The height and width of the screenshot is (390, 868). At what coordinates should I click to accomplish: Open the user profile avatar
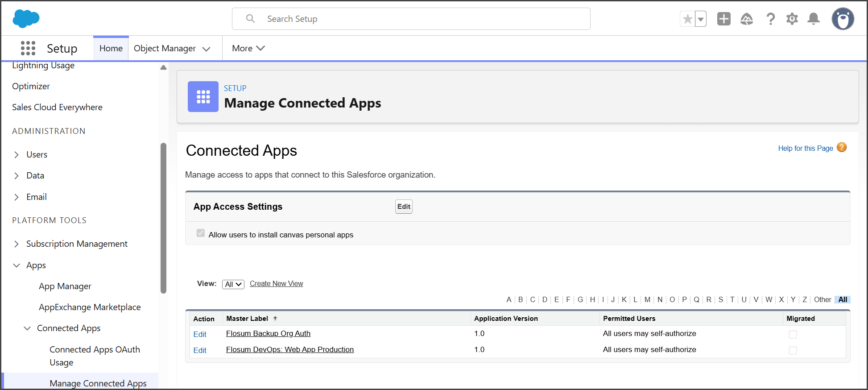click(843, 19)
